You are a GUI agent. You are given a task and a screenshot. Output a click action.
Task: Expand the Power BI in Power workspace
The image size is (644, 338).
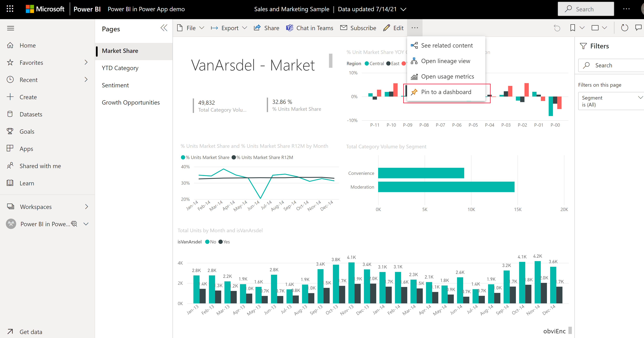pyautogui.click(x=85, y=224)
